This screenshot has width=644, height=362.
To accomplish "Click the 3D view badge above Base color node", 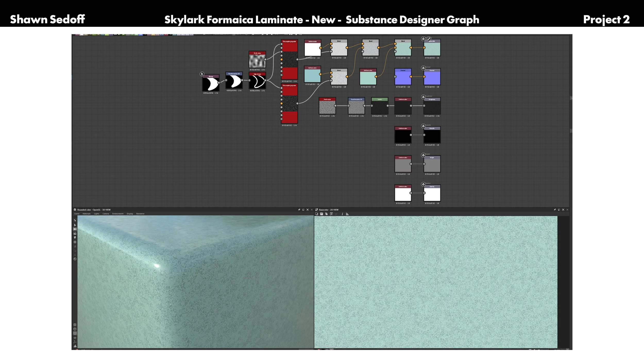I will click(x=423, y=39).
